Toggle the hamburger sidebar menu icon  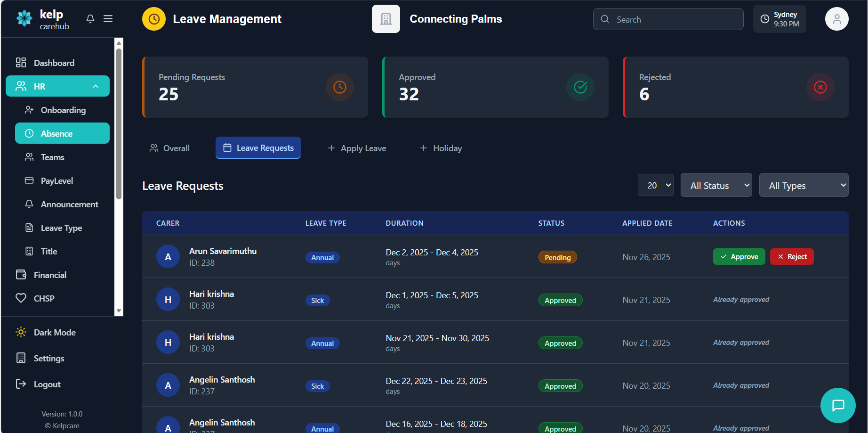point(108,19)
